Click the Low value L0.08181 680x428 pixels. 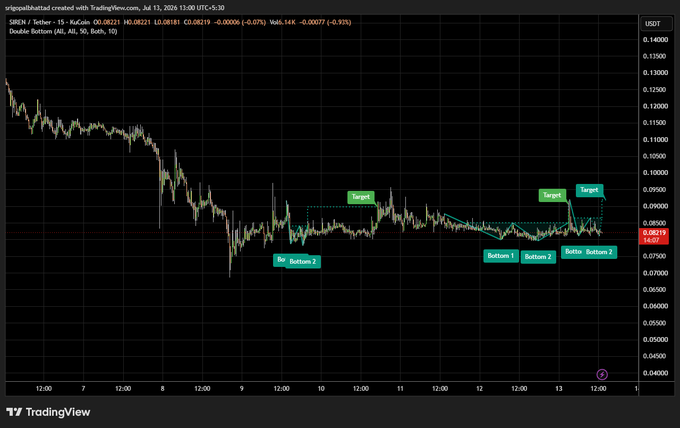point(167,22)
